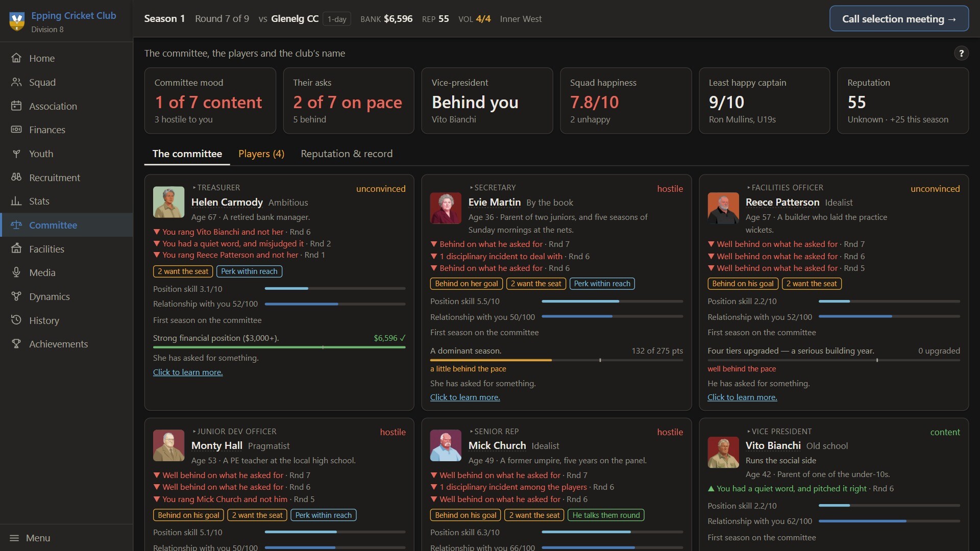Open the question mark help button
This screenshot has height=551, width=980.
961,53
